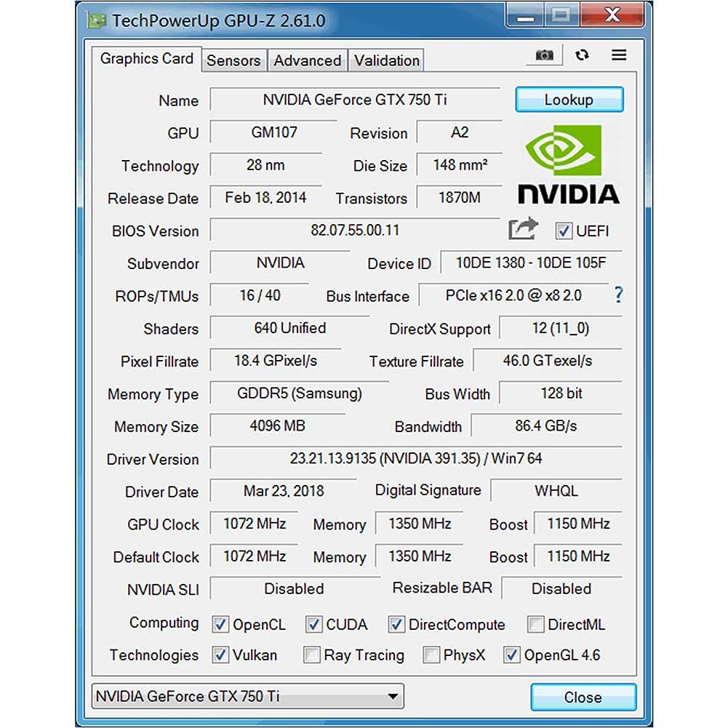Close window with title bar X
The width and height of the screenshot is (728, 728).
pos(612,15)
